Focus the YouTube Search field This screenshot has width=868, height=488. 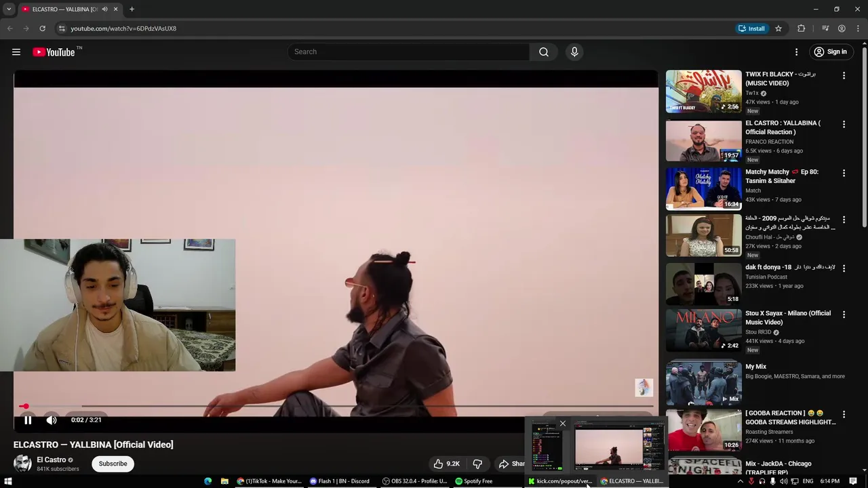point(409,52)
